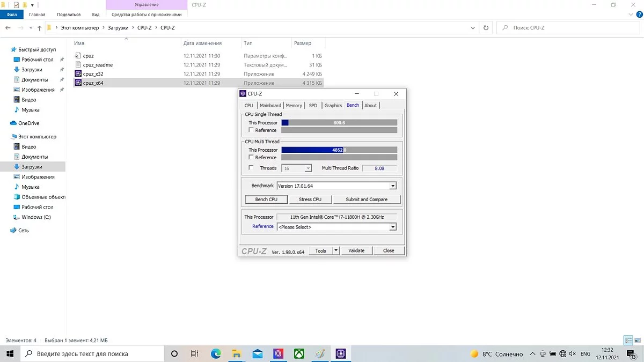This screenshot has height=362, width=644.
Task: Click the Validate button
Action: coord(356,250)
